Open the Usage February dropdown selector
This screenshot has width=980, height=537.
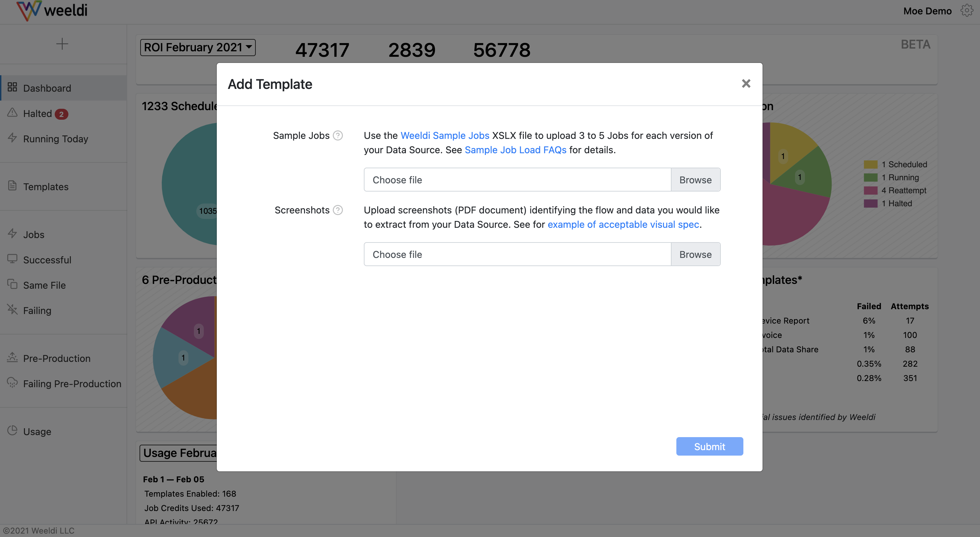179,453
